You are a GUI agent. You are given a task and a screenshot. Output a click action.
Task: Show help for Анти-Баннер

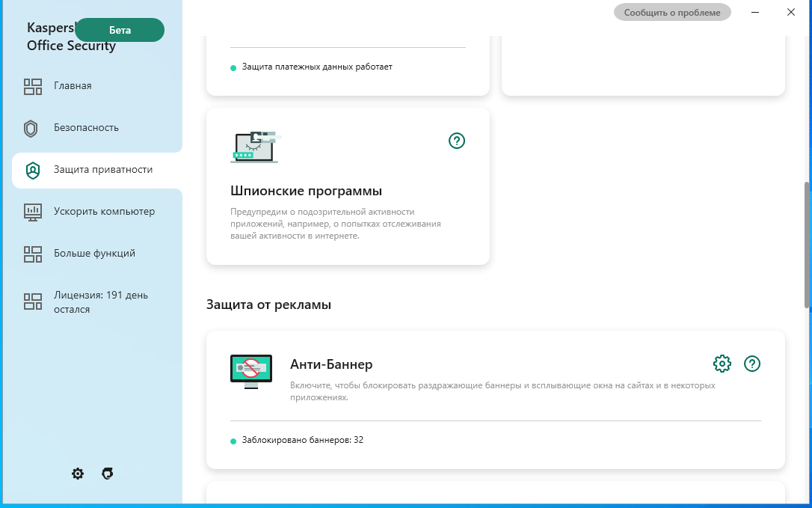point(752,364)
